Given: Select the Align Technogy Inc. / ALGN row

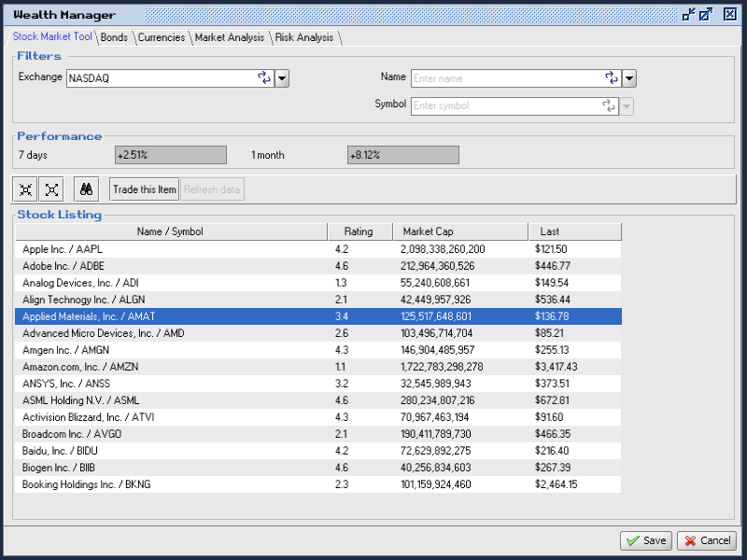Looking at the screenshot, I should click(x=318, y=300).
